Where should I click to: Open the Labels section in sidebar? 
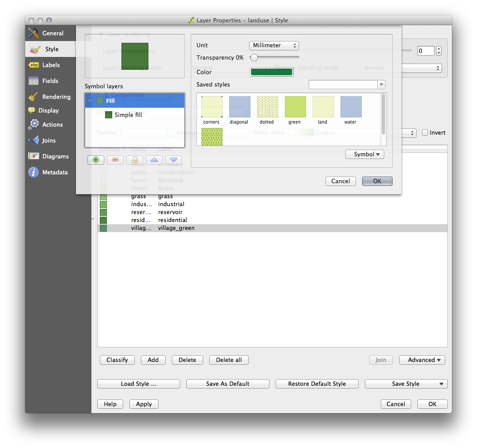coord(50,65)
